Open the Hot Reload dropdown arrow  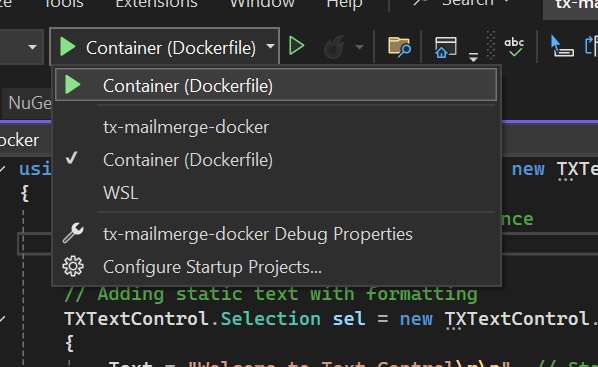coord(359,47)
